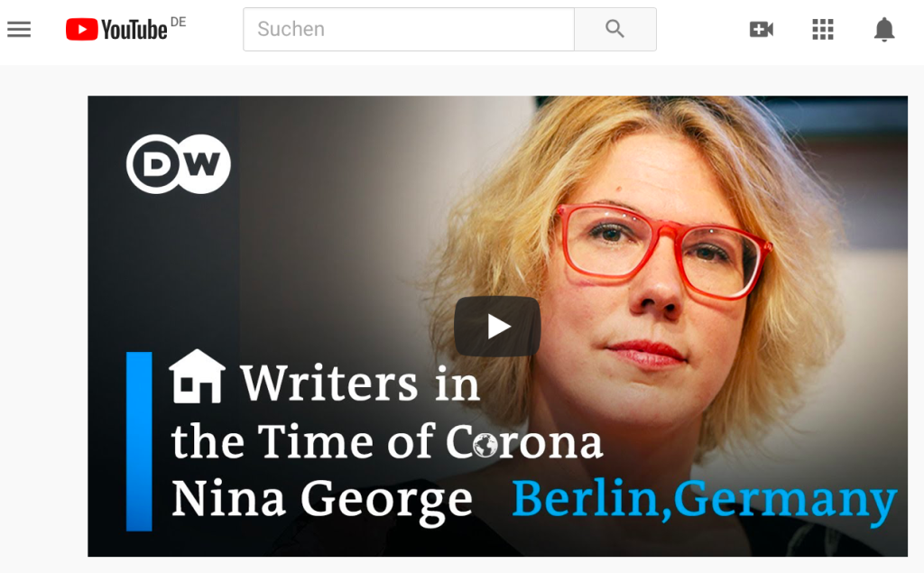This screenshot has width=924, height=573.
Task: Open the hamburger guide menu
Action: click(19, 30)
